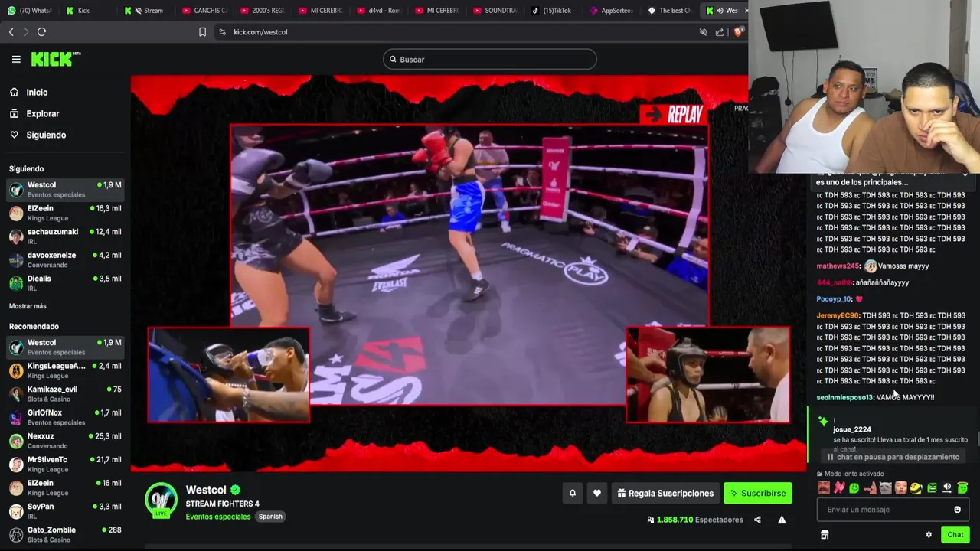Click the report warning triangle icon
The height and width of the screenshot is (551, 980).
[x=782, y=520]
